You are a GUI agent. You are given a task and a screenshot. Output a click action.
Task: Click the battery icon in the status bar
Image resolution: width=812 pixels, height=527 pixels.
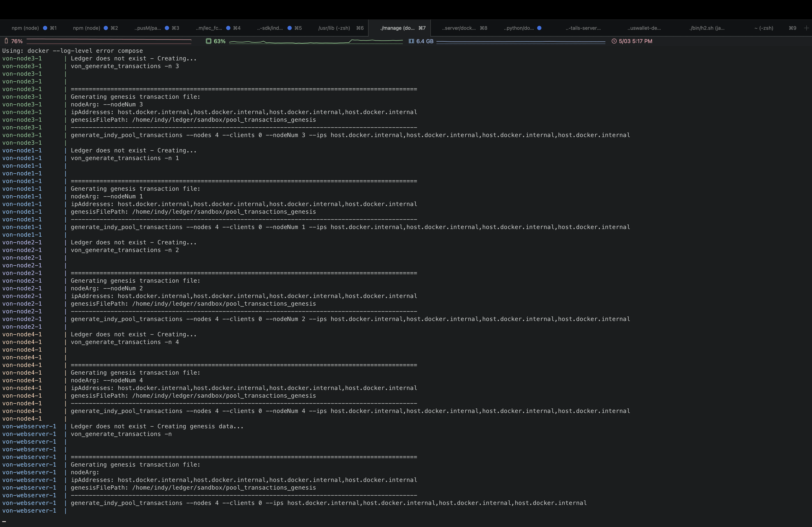(x=6, y=41)
